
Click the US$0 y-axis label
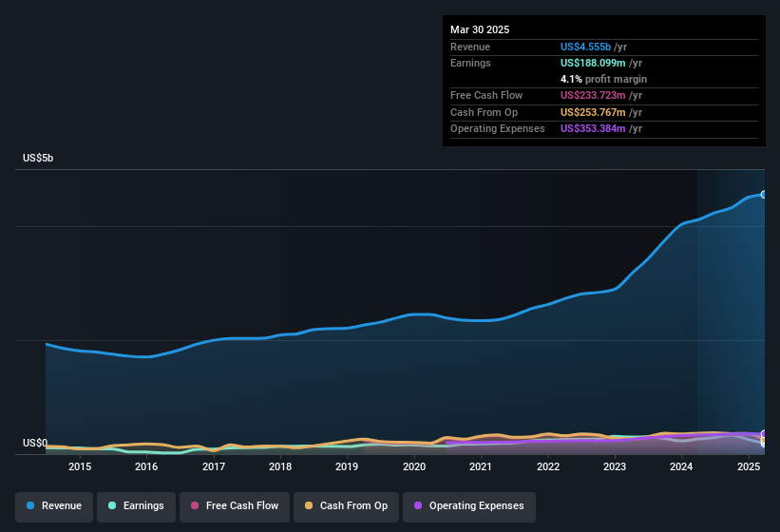(x=35, y=443)
